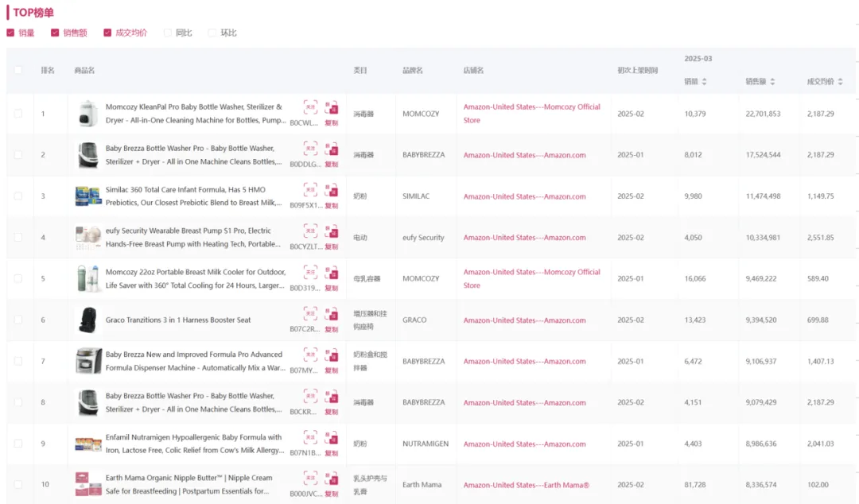Toggle sort on 成交均价 column
This screenshot has width=859, height=504.
tap(840, 82)
